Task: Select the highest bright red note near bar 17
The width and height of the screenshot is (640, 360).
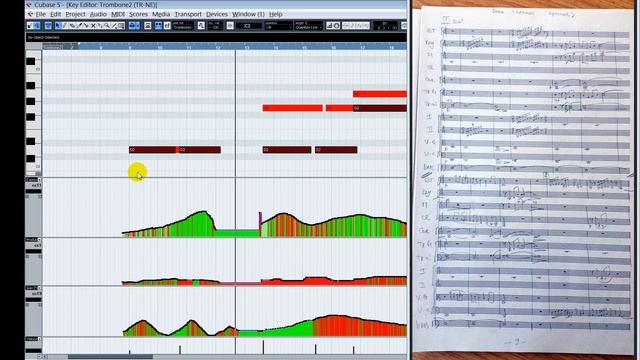Action: point(380,94)
